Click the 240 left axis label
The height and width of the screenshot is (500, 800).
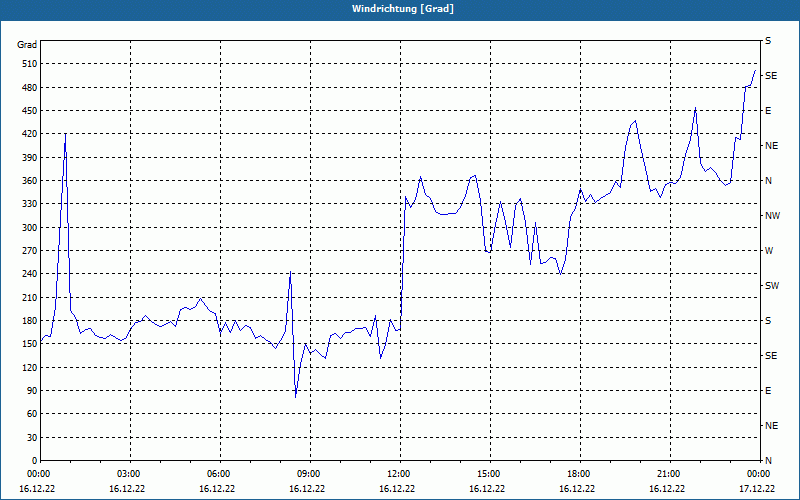click(29, 274)
